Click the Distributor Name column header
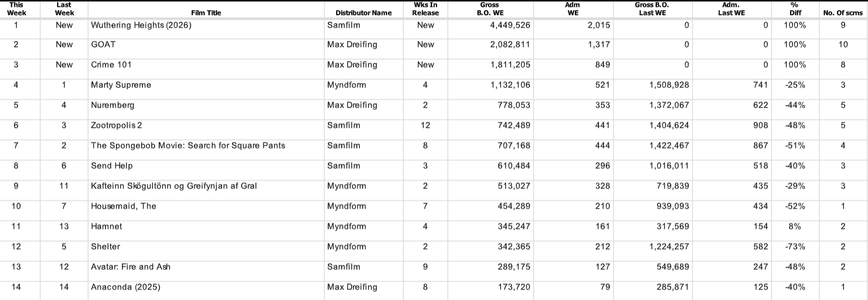 (x=363, y=13)
